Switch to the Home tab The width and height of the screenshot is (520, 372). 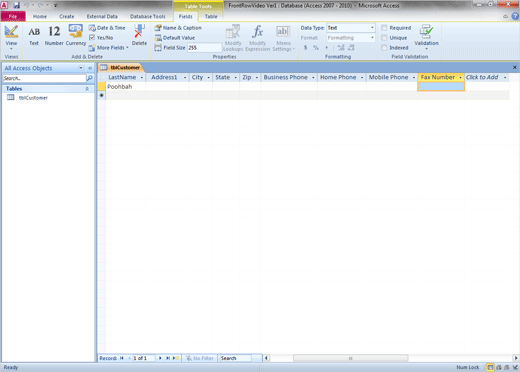click(40, 16)
